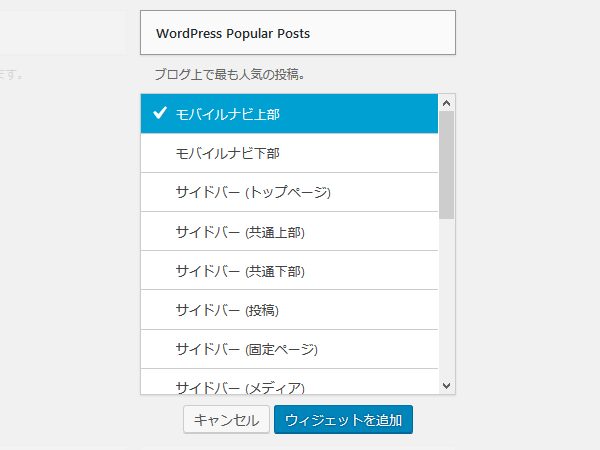Image resolution: width=600 pixels, height=450 pixels.
Task: Select the checked モバイルナビ上部 widget area
Action: (x=289, y=114)
